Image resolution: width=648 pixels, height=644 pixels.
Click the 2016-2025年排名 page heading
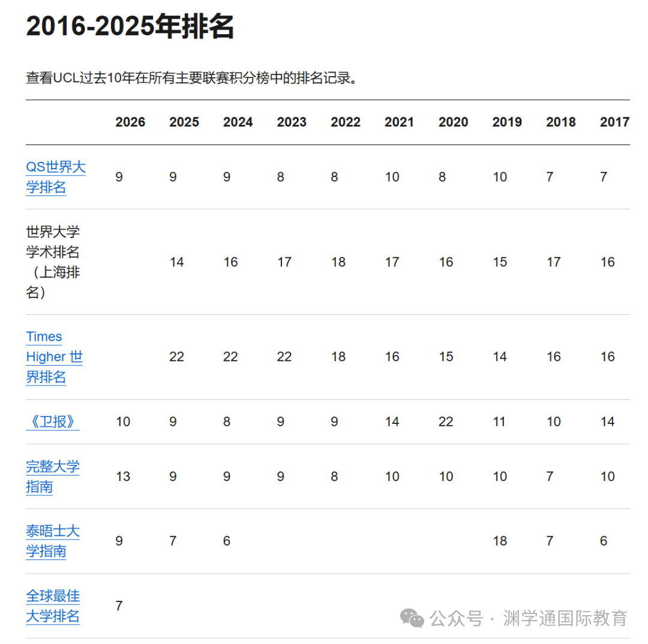tap(130, 26)
